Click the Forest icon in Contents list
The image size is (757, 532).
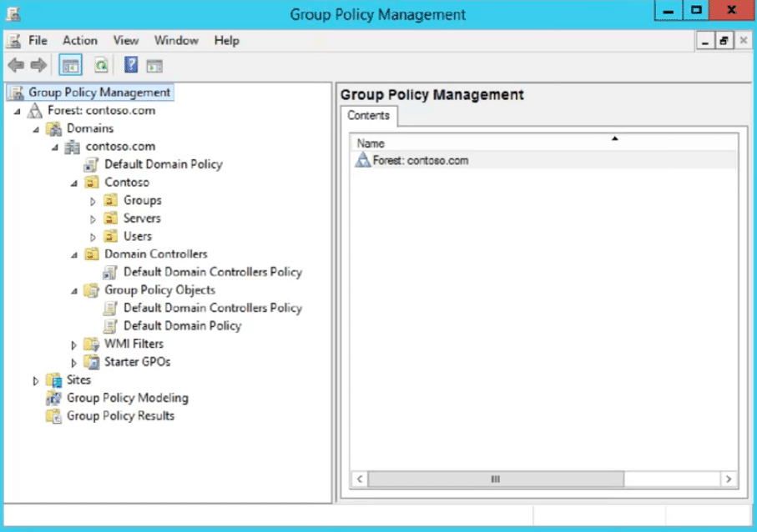[362, 160]
